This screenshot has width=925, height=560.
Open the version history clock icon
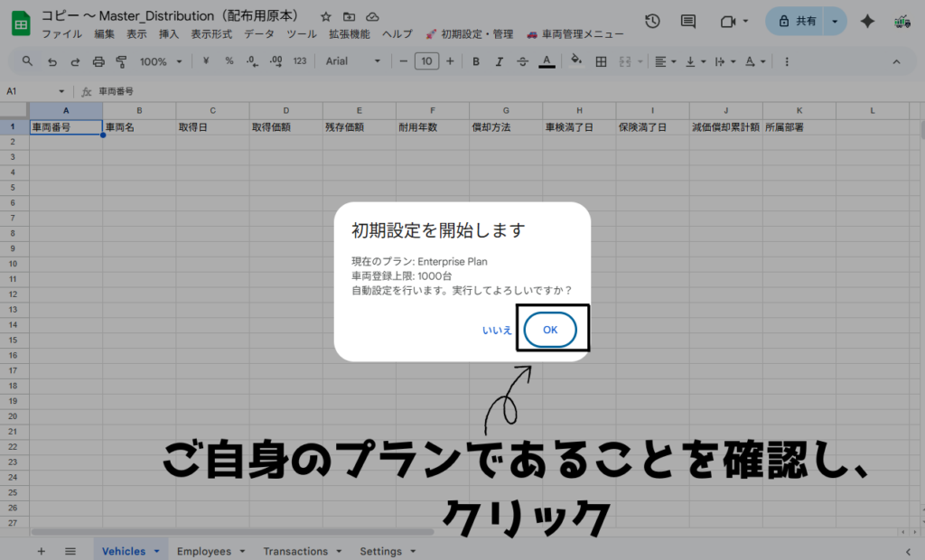pos(652,22)
